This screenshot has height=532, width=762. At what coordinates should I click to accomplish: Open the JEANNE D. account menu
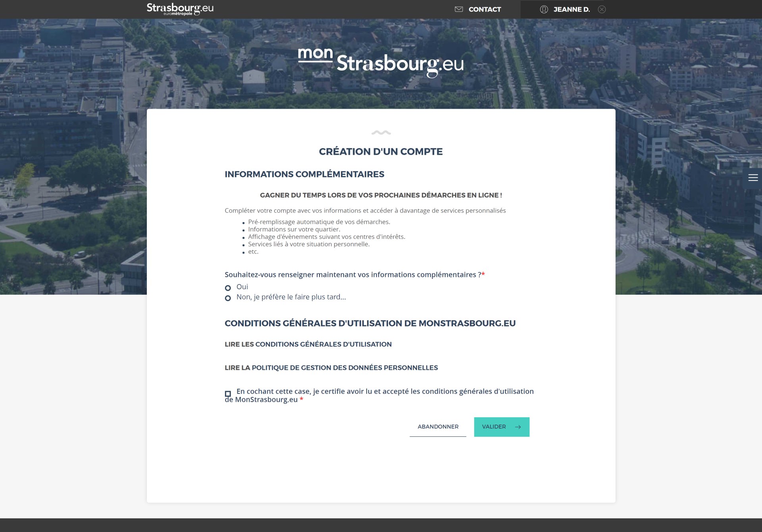[571, 9]
